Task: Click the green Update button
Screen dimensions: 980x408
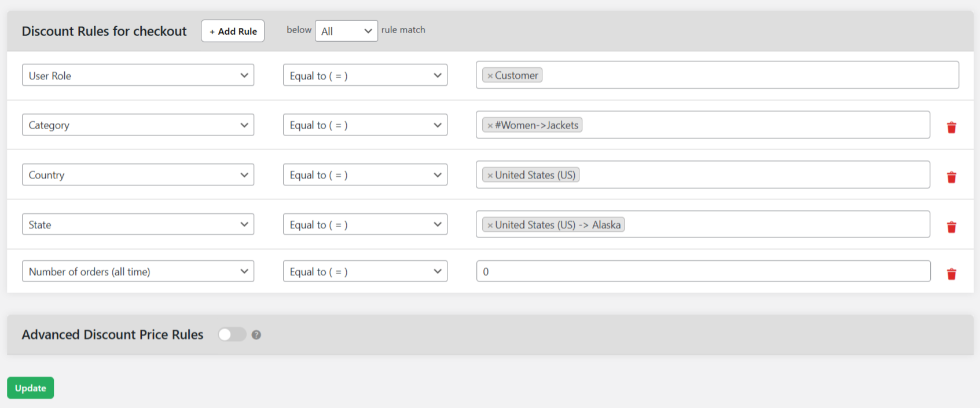Action: click(30, 388)
